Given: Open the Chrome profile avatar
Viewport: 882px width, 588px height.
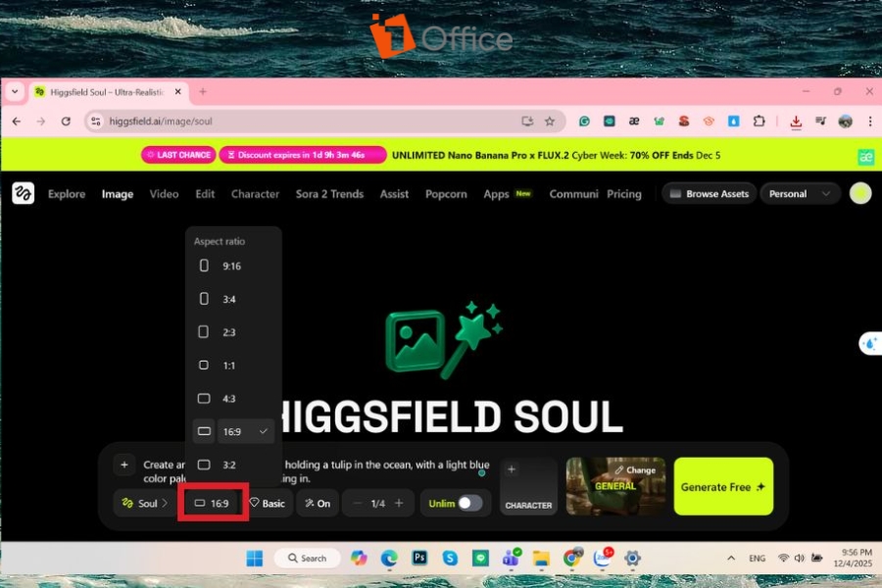Looking at the screenshot, I should tap(845, 121).
